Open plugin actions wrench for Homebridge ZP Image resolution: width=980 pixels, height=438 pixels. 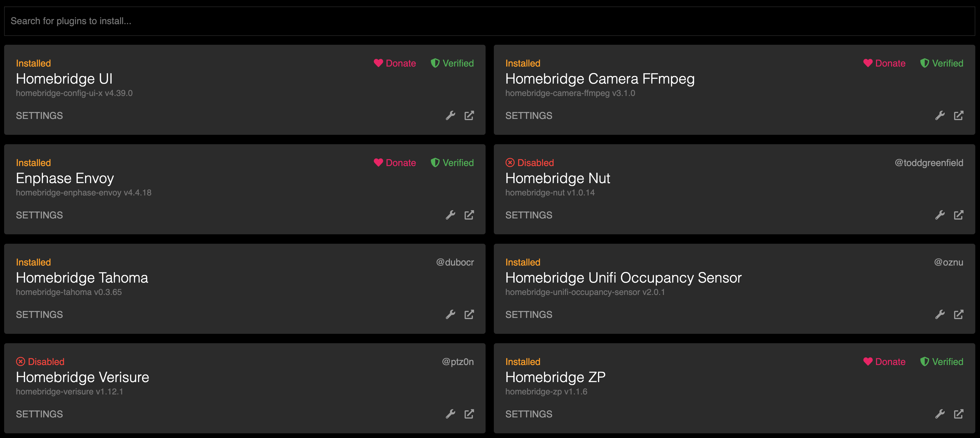(x=940, y=414)
